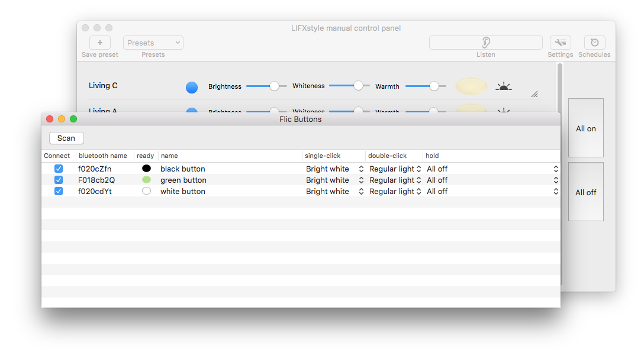The image size is (644, 349).
Task: Click the sunrise icon for Living C
Action: tap(504, 86)
